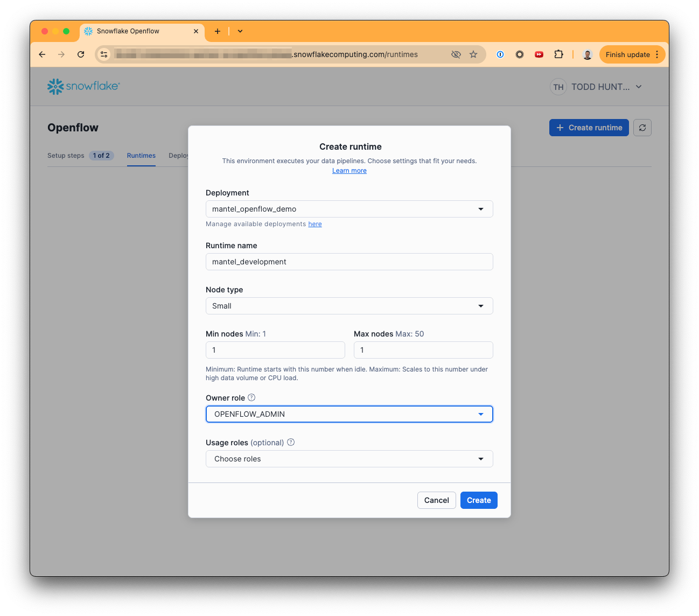699x616 pixels.
Task: Open the Owner role dropdown OPENFLOW_ADMIN
Action: (349, 414)
